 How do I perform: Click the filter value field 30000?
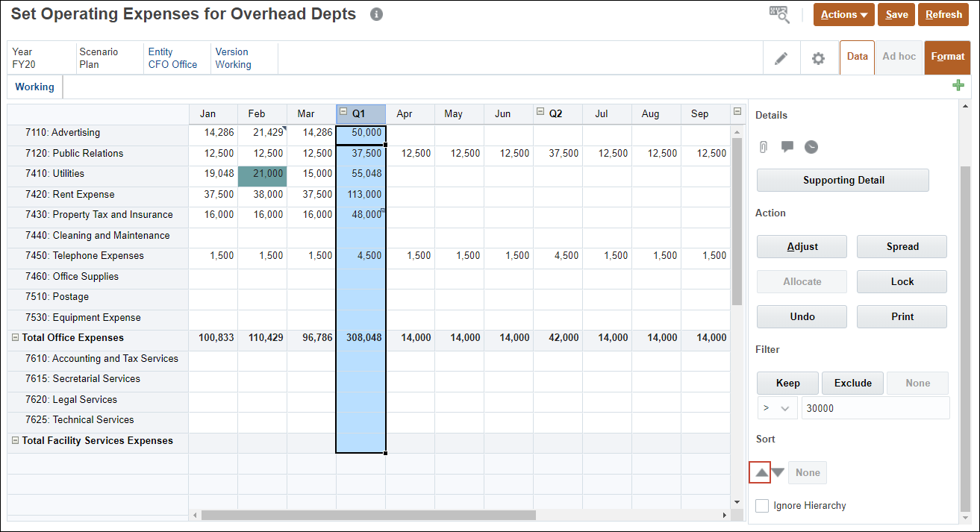point(876,408)
